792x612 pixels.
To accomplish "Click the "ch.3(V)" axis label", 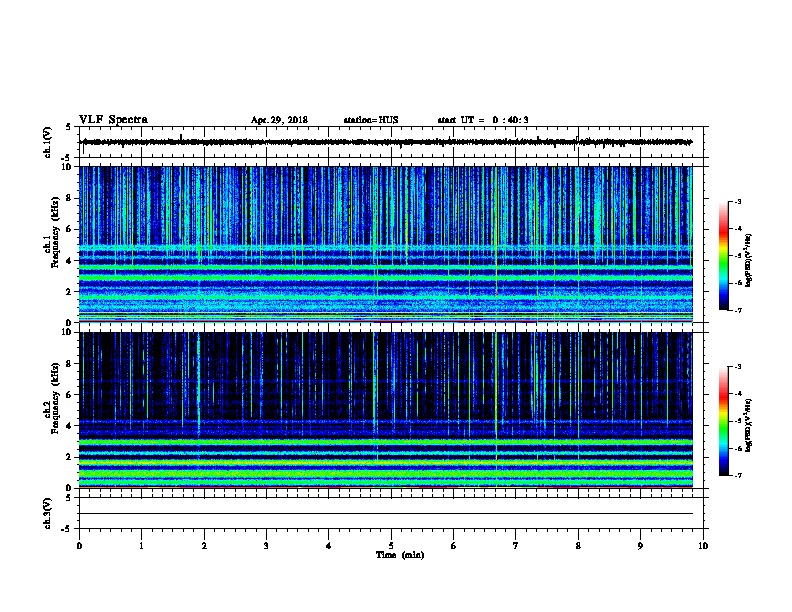I will [x=47, y=513].
